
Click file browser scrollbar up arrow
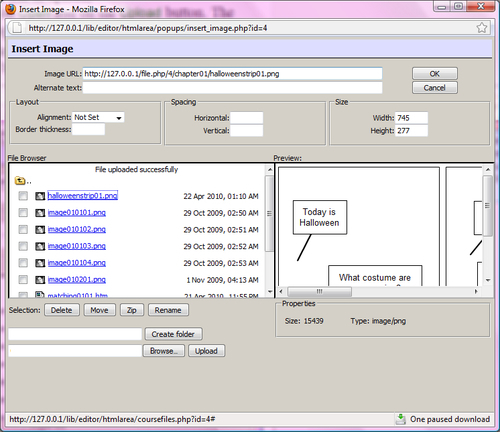pyautogui.click(x=270, y=170)
